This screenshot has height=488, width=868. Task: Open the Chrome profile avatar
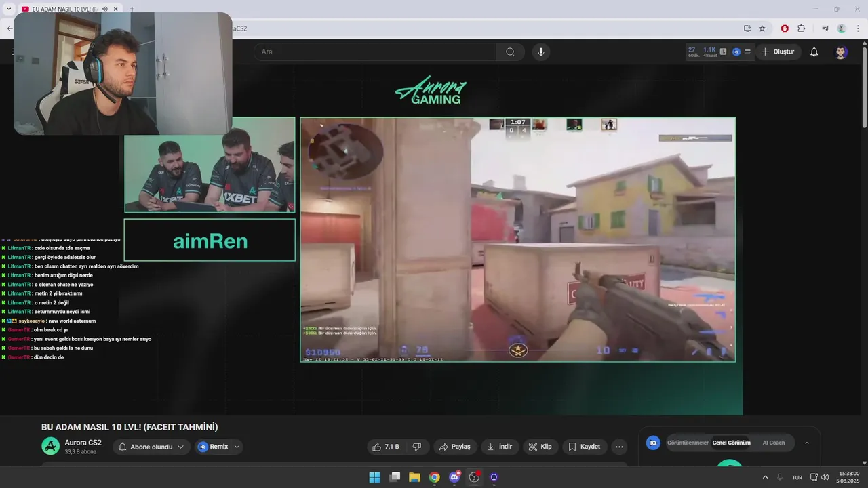pyautogui.click(x=842, y=28)
